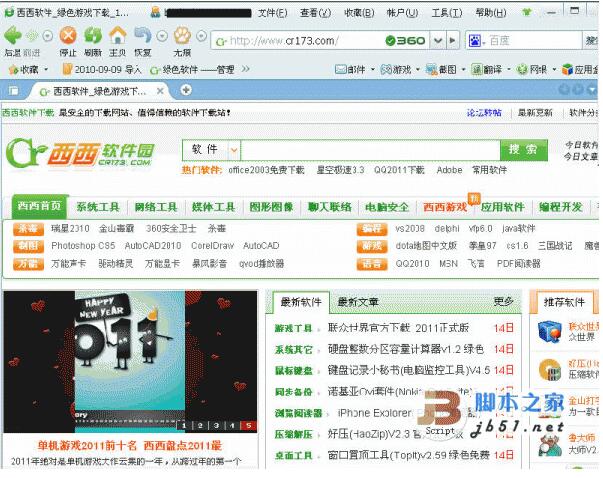Click the Happy New Year 2011 banner image
The height and width of the screenshot is (478, 603).
(130, 361)
